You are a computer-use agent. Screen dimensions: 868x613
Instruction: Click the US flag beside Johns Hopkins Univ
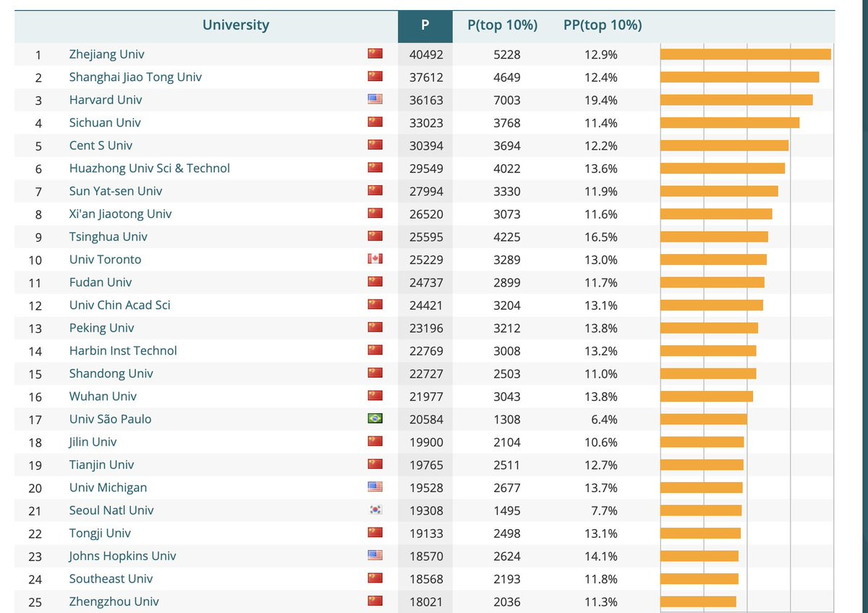tap(375, 555)
